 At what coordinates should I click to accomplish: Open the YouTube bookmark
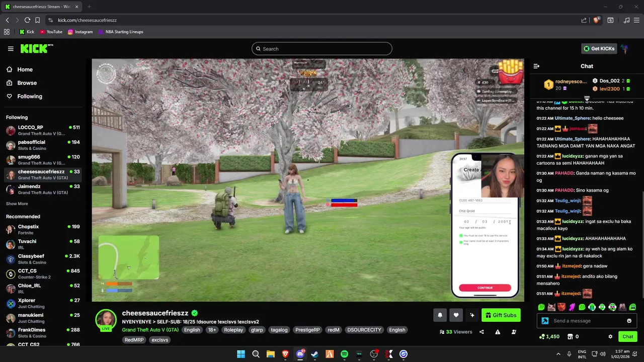pos(51,32)
